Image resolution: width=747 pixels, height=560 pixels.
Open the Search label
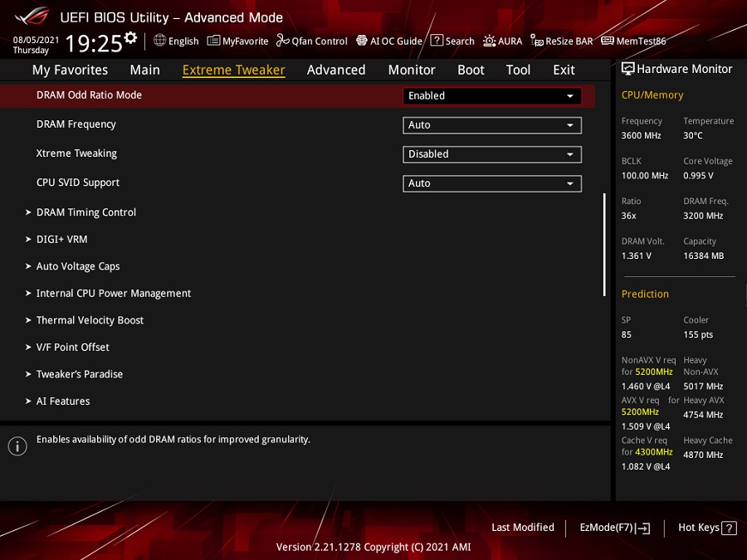(x=460, y=41)
